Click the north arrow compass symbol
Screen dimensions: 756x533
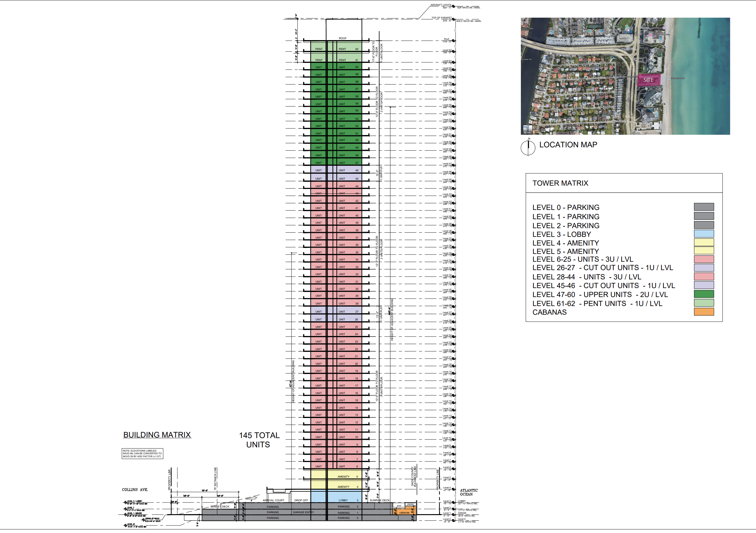[x=528, y=148]
